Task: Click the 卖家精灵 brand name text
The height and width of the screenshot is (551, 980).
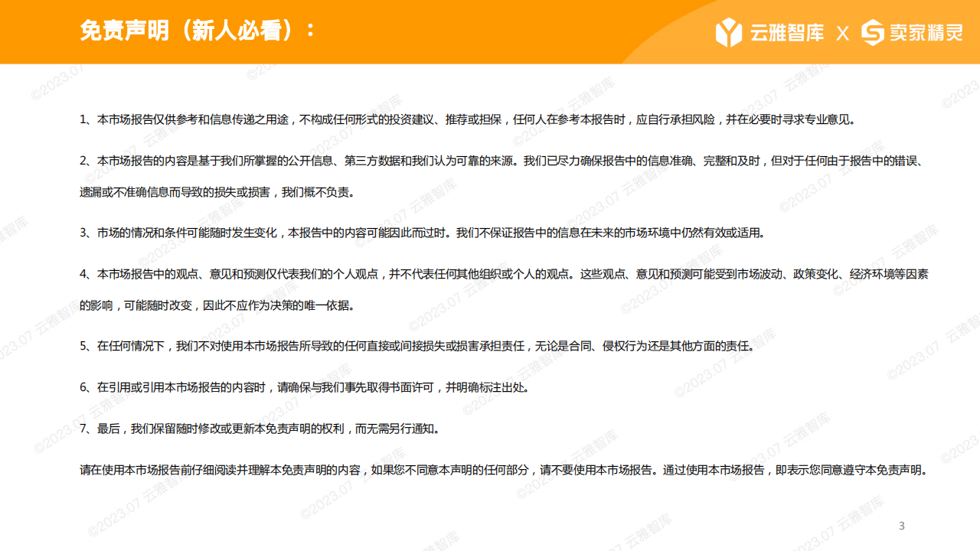Action: [x=926, y=33]
